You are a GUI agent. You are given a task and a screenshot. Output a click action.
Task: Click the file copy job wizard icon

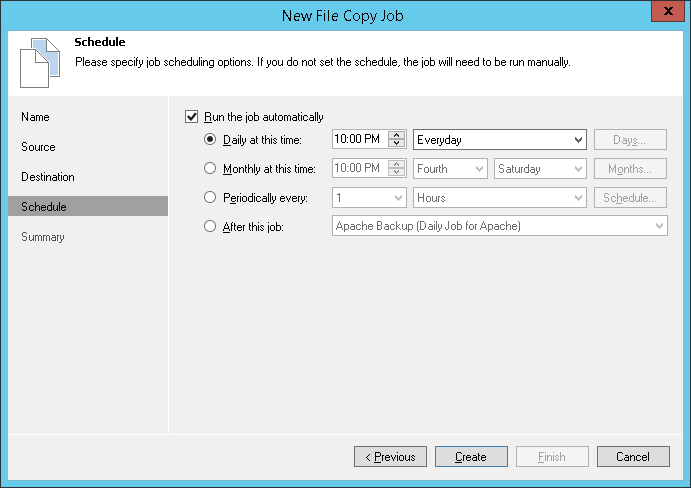[35, 62]
